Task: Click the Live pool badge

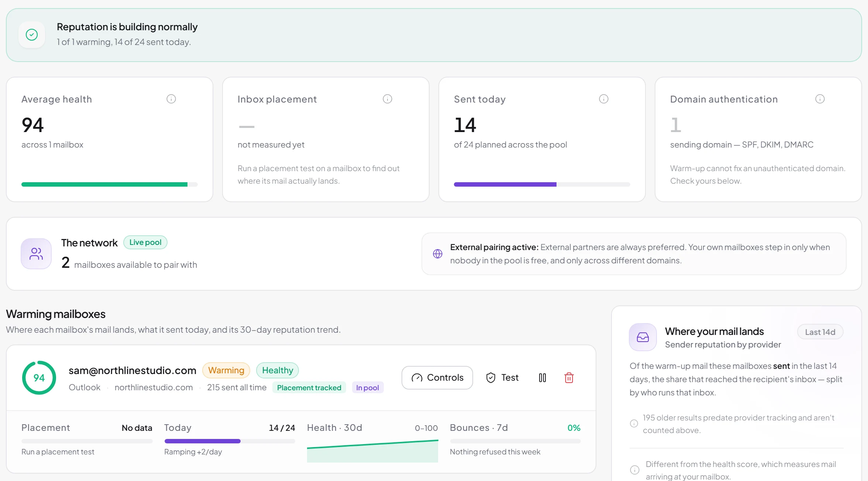Action: [x=145, y=242]
